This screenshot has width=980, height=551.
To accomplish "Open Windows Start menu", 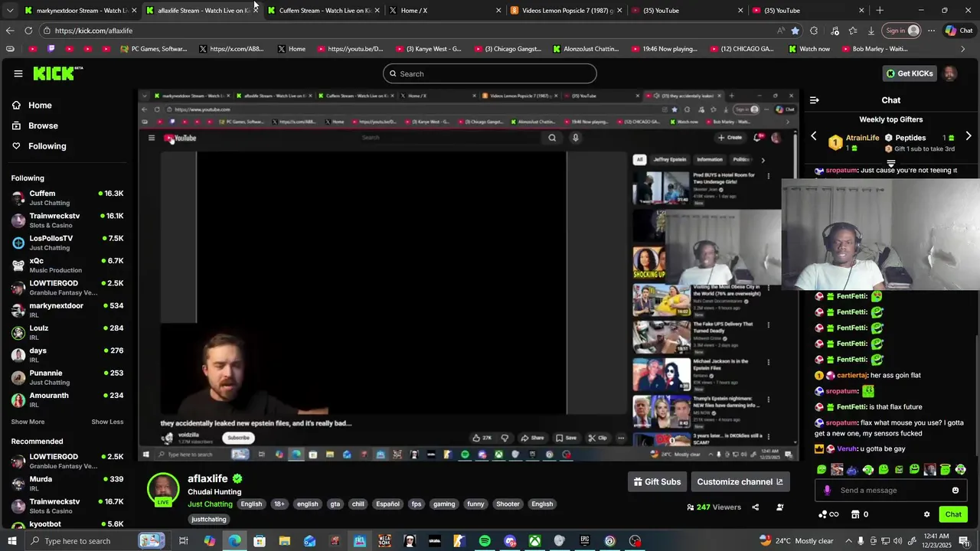I will 11,541.
